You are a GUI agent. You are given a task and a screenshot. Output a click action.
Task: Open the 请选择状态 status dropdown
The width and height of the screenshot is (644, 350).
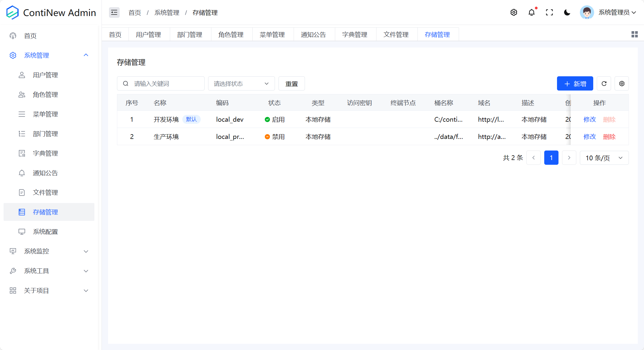click(x=241, y=84)
